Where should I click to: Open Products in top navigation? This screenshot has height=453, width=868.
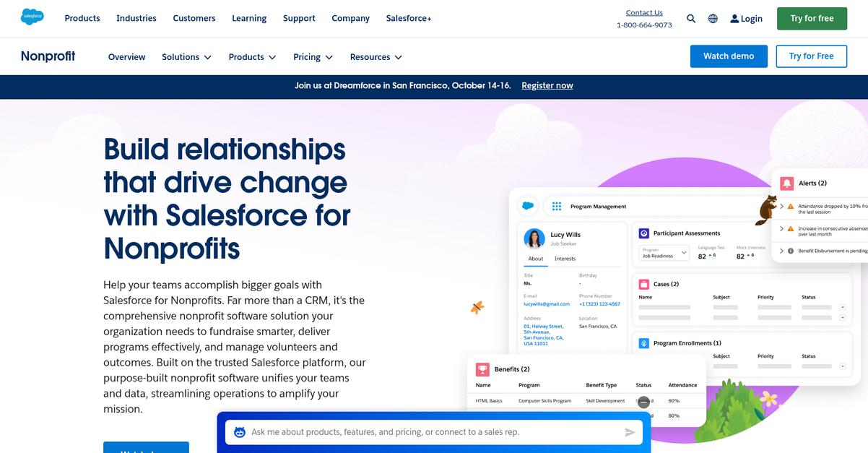(82, 18)
